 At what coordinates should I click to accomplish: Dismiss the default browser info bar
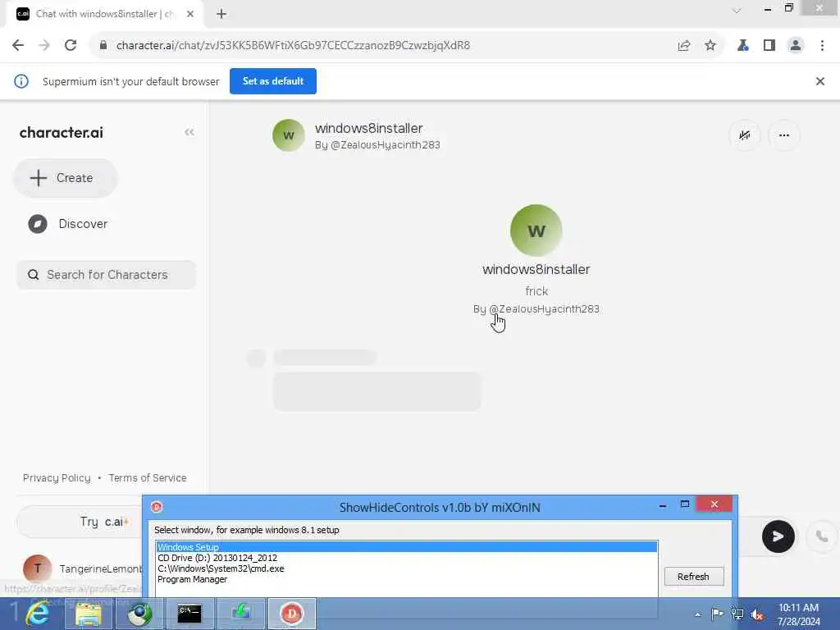[x=820, y=81]
